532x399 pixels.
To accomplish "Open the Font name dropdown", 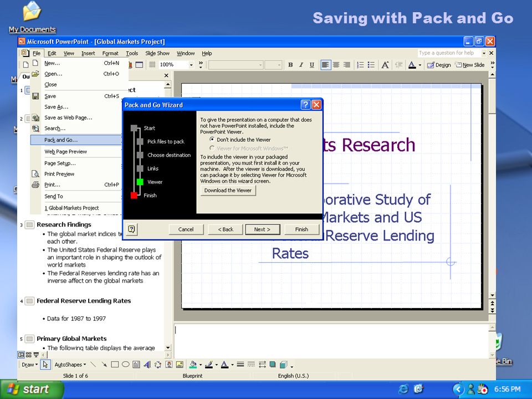I will click(260, 65).
